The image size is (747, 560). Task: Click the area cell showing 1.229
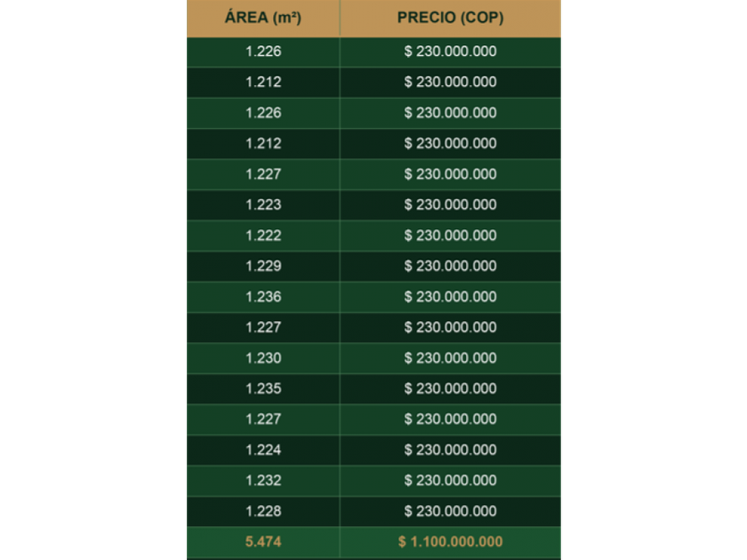(x=263, y=266)
